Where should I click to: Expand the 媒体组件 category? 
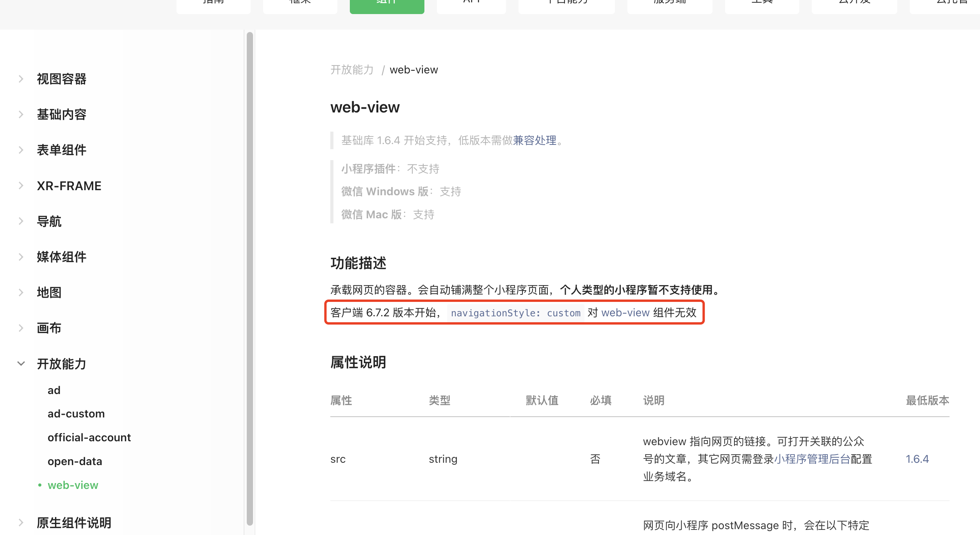click(x=21, y=257)
